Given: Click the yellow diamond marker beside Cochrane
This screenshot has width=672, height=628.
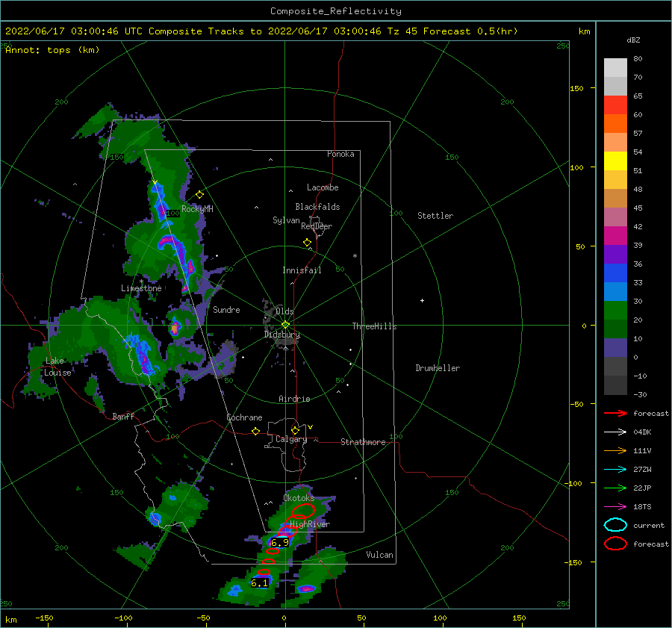Looking at the screenshot, I should 256,431.
